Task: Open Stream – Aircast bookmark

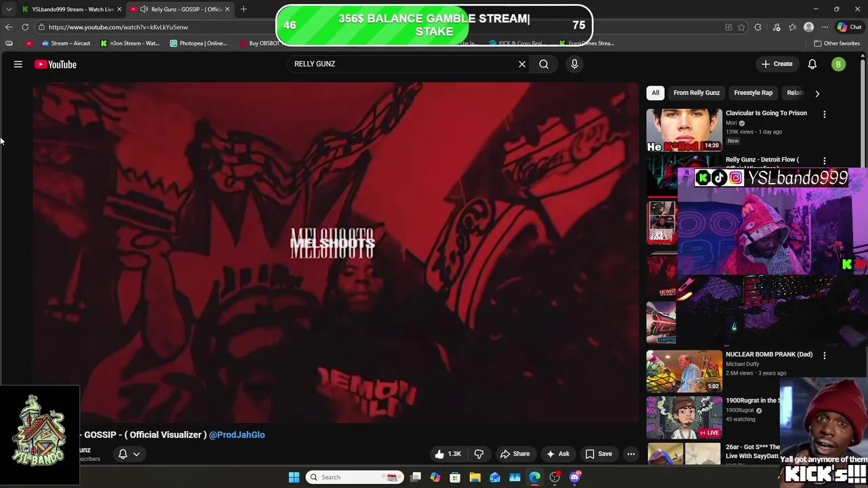Action: [x=66, y=43]
